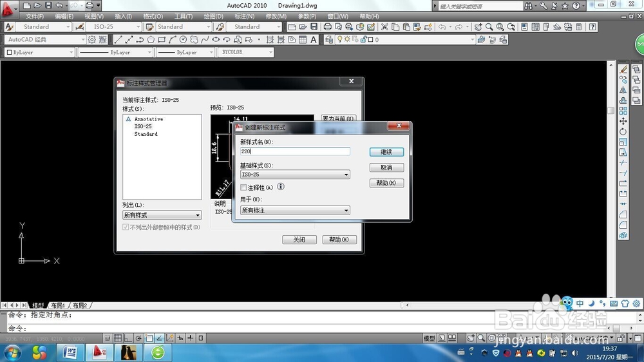The height and width of the screenshot is (362, 644).
Task: Activate the Pan hand tool
Action: (x=478, y=26)
